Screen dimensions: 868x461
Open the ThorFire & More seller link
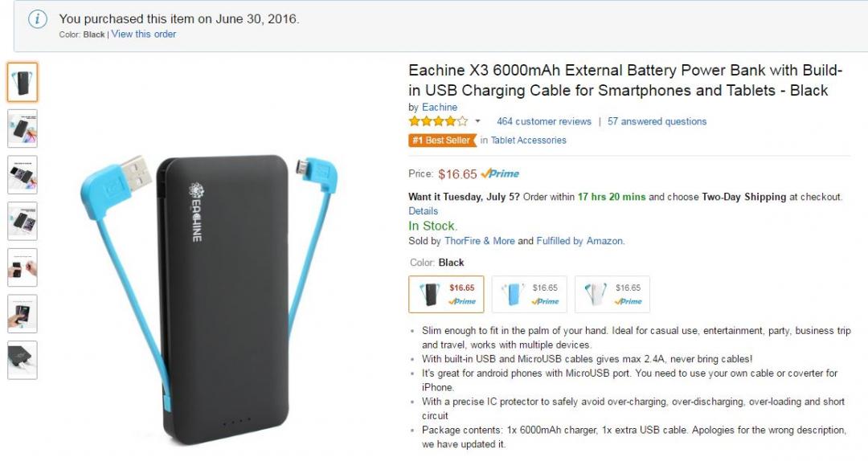pyautogui.click(x=479, y=241)
